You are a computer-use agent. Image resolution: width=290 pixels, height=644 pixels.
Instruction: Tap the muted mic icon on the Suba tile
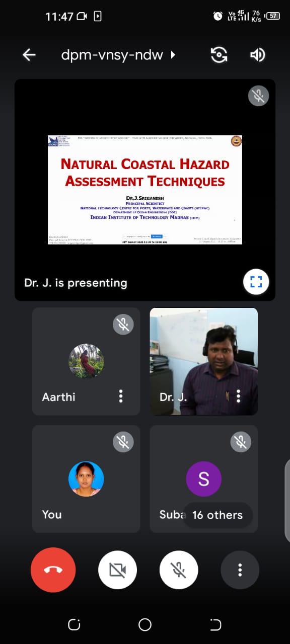pos(241,442)
